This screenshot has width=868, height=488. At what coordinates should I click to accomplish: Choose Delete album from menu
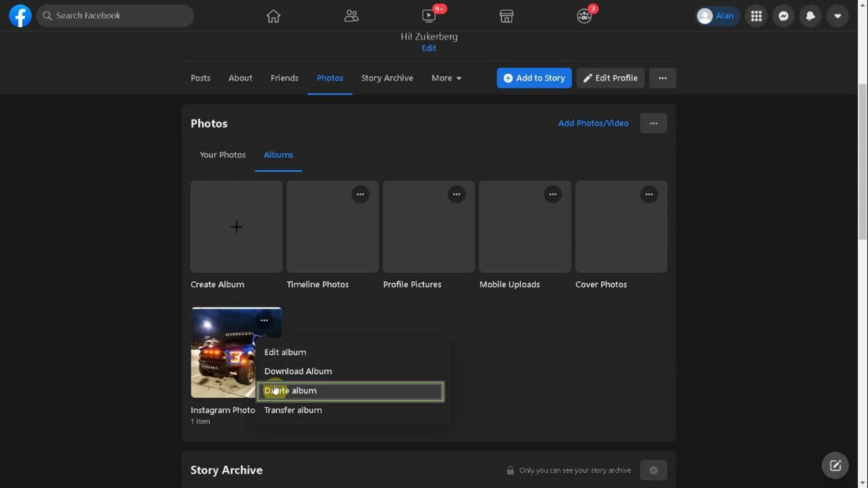(x=351, y=391)
